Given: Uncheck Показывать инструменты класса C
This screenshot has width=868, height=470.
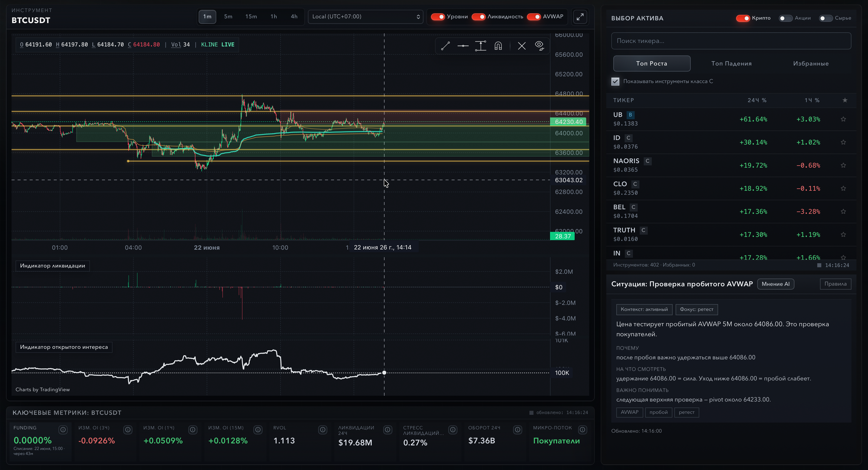Looking at the screenshot, I should click(x=615, y=82).
